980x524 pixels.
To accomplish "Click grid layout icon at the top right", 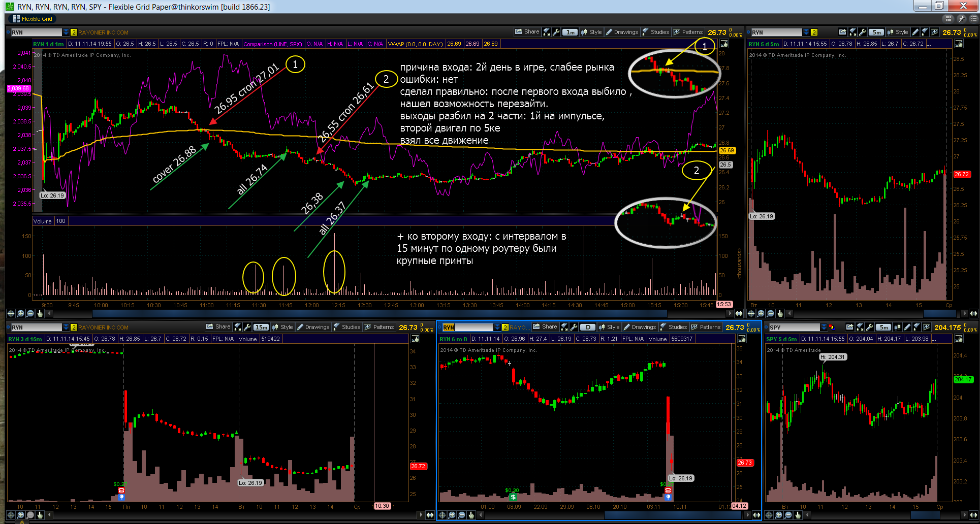I will [x=948, y=19].
